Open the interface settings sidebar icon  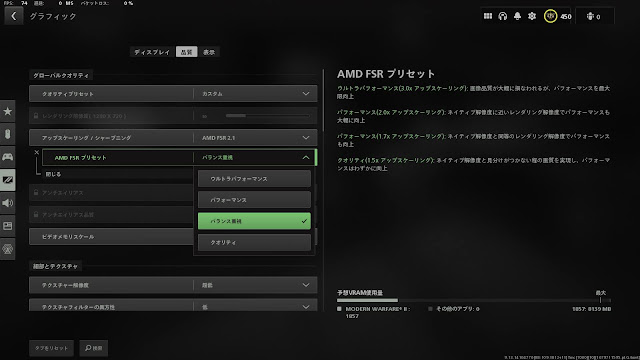click(8, 226)
